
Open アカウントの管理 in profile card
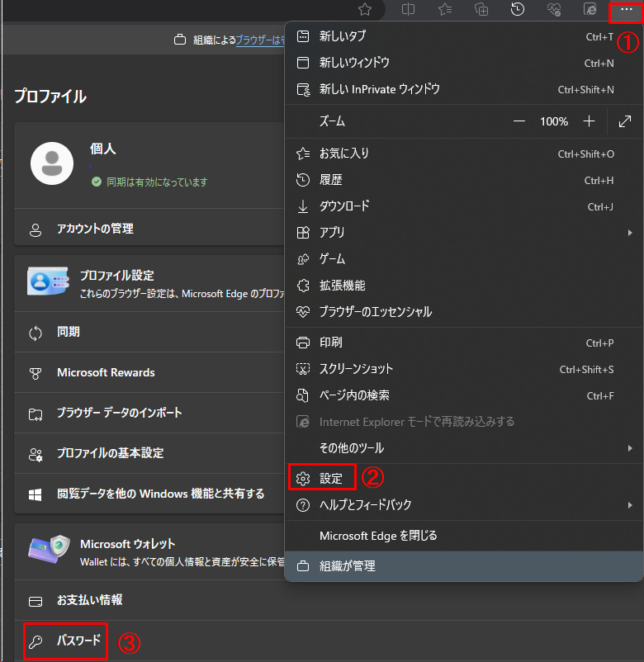(x=95, y=229)
